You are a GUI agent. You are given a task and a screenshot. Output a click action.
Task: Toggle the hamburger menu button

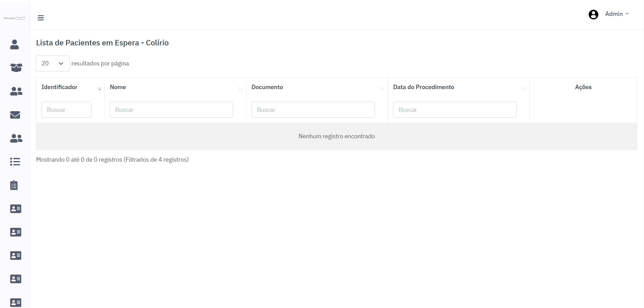tap(41, 18)
